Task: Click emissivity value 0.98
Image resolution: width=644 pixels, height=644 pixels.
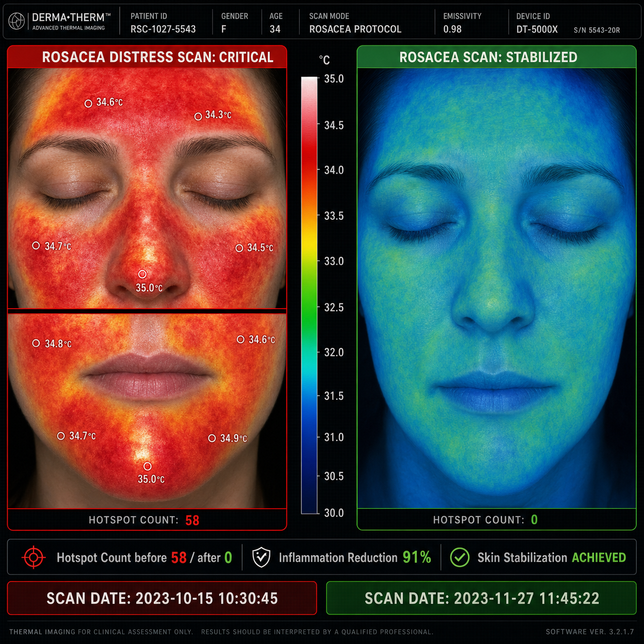Action: coord(452,29)
